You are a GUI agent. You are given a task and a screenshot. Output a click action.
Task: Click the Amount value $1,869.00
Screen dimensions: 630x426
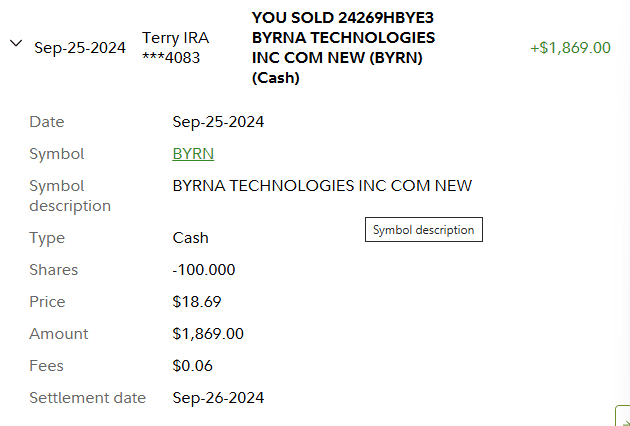coord(208,334)
